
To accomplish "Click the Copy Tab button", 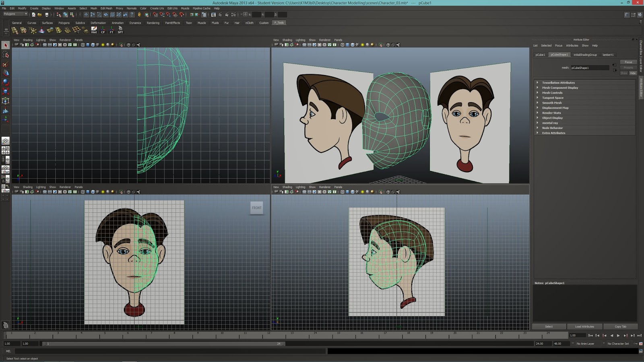I will tap(620, 327).
